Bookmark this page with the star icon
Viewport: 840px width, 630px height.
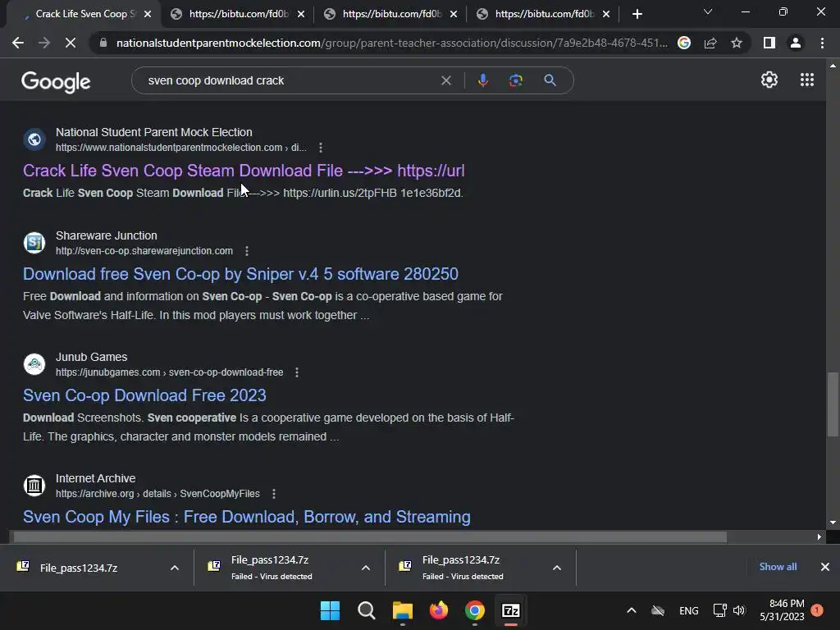click(737, 43)
